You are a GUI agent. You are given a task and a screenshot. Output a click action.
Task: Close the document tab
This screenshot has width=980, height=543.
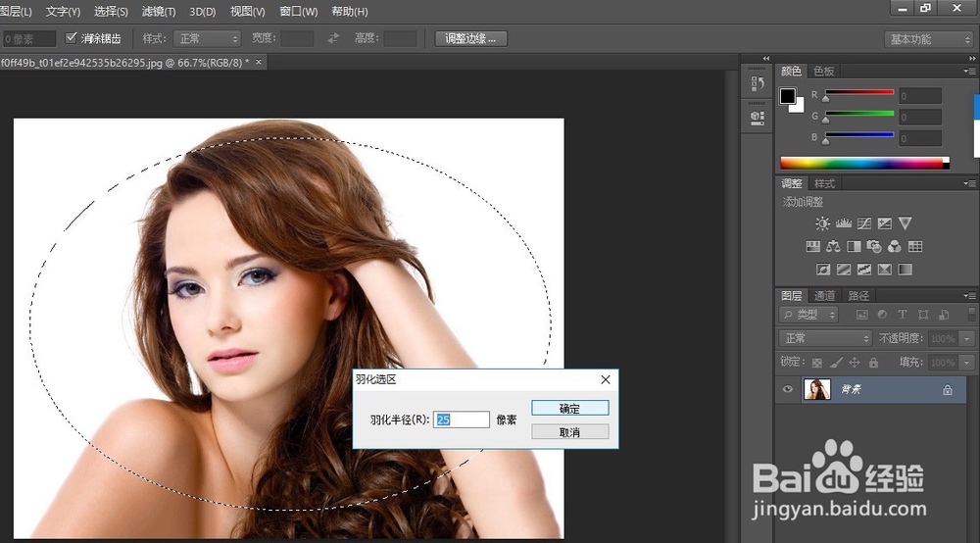pyautogui.click(x=258, y=62)
